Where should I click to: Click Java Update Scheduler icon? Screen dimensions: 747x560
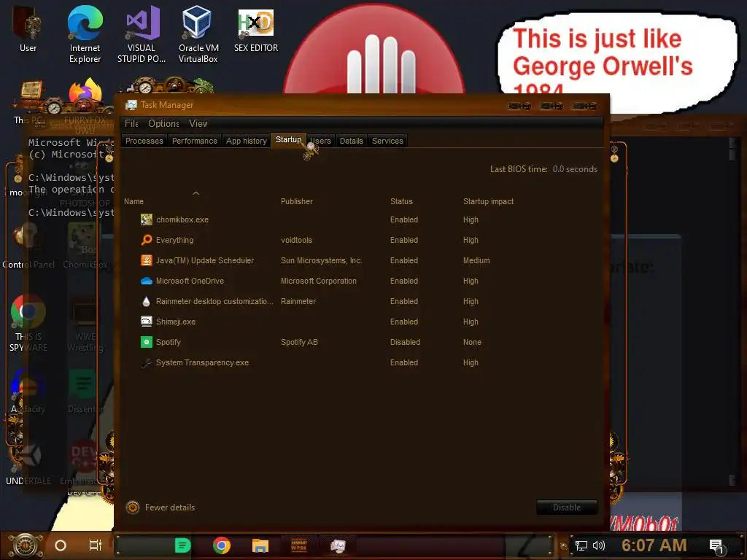(x=146, y=260)
